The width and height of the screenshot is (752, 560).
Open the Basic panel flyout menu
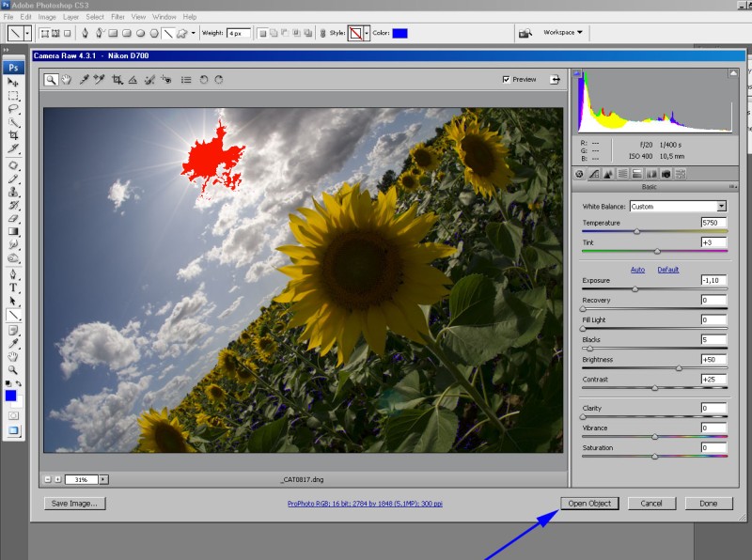[x=733, y=186]
